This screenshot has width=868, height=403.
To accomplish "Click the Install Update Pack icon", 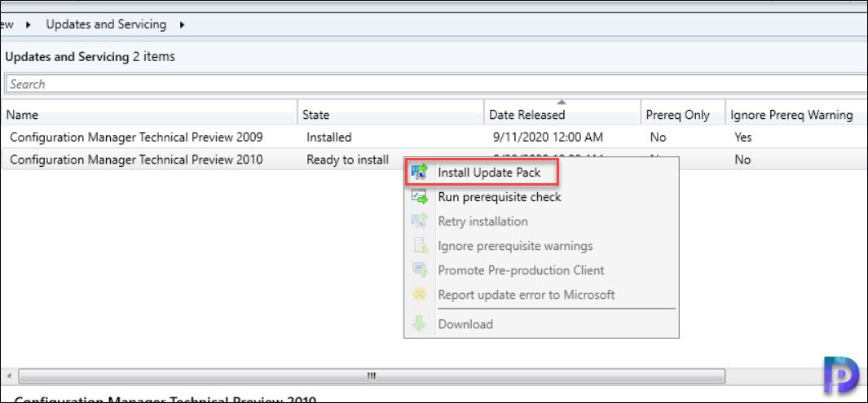I will click(x=421, y=173).
